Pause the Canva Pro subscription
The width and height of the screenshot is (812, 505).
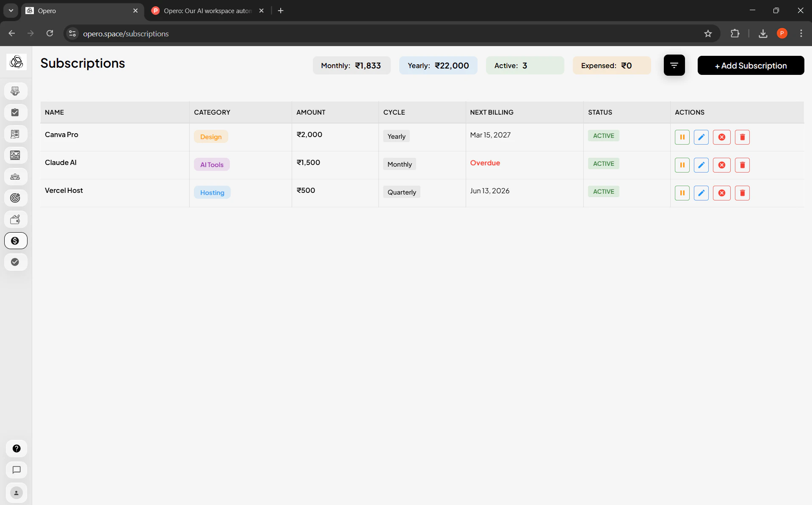coord(682,137)
